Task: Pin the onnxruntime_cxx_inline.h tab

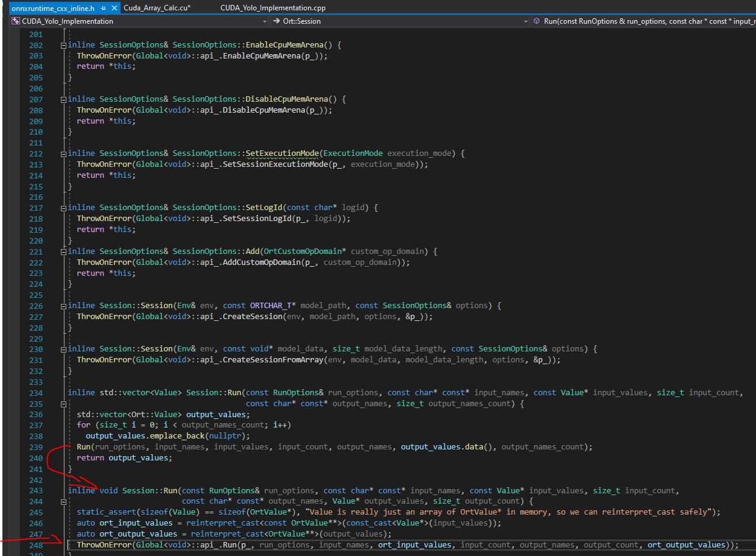Action: [x=103, y=9]
